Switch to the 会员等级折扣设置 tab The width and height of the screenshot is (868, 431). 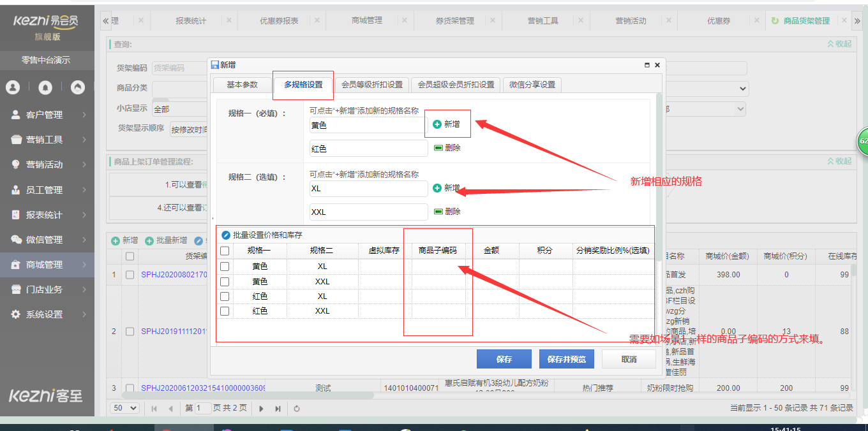(x=372, y=84)
